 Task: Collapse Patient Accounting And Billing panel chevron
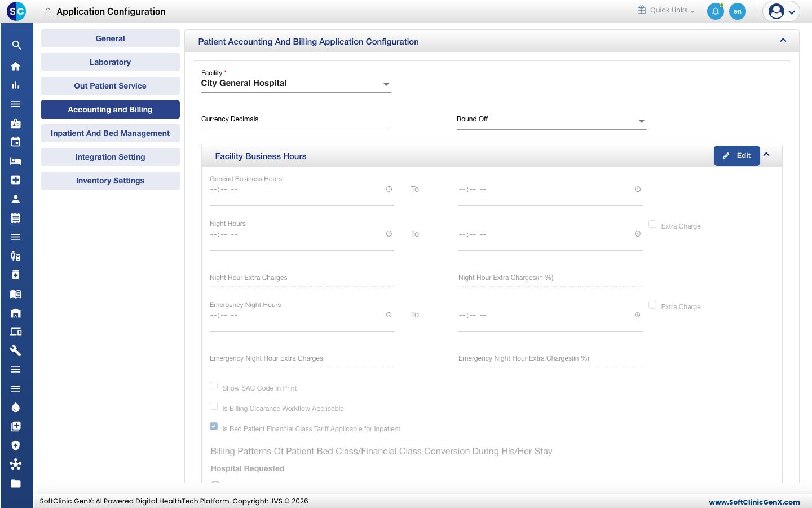pos(783,40)
